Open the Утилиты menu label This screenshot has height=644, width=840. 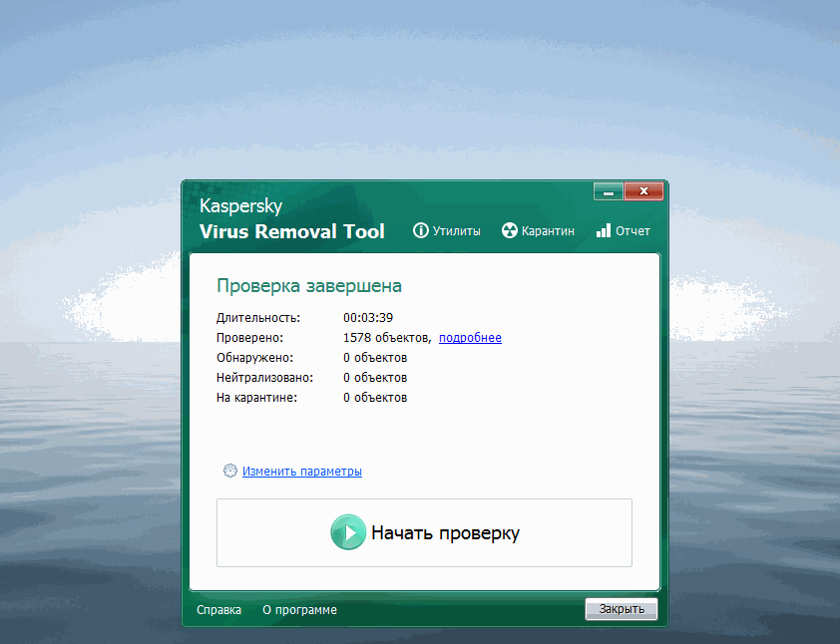457,231
